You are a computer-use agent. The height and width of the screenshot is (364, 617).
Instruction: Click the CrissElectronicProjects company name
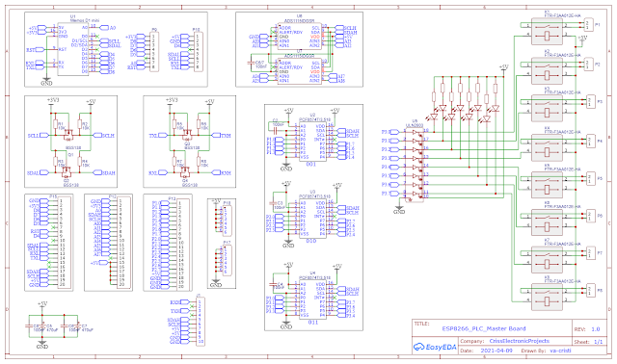520,341
